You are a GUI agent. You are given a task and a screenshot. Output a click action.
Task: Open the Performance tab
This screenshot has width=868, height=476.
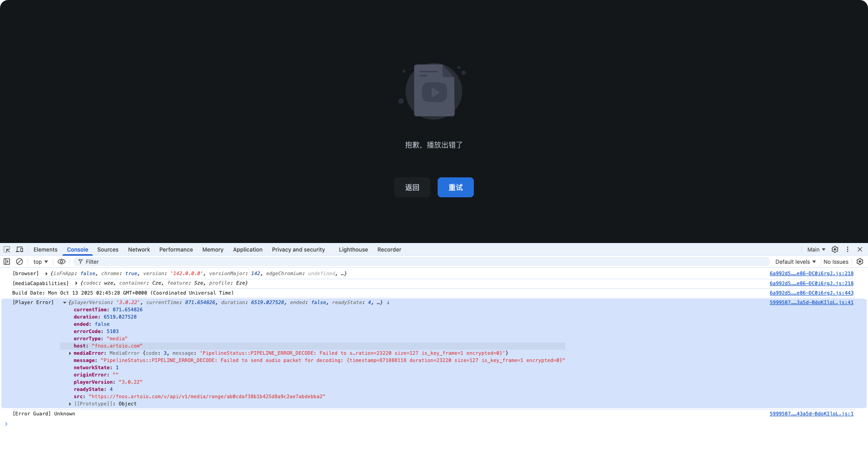tap(176, 249)
